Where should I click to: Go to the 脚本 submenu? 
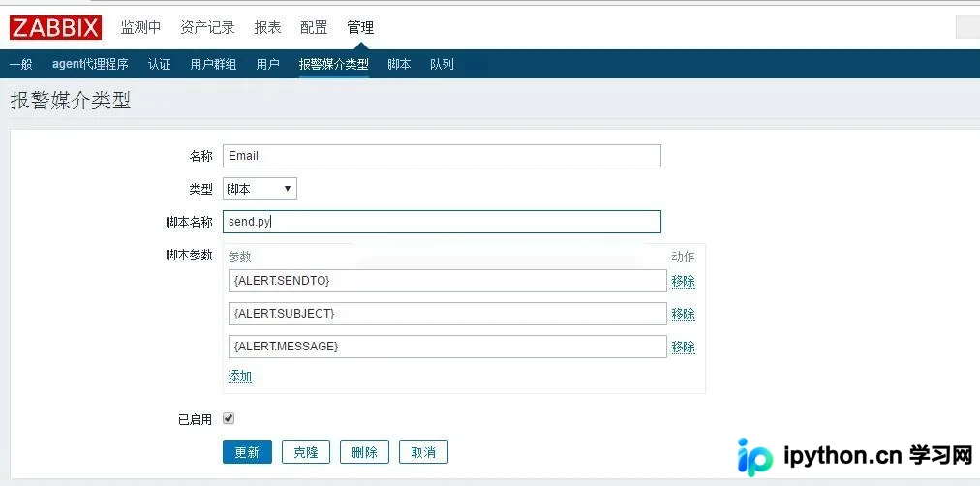[399, 64]
